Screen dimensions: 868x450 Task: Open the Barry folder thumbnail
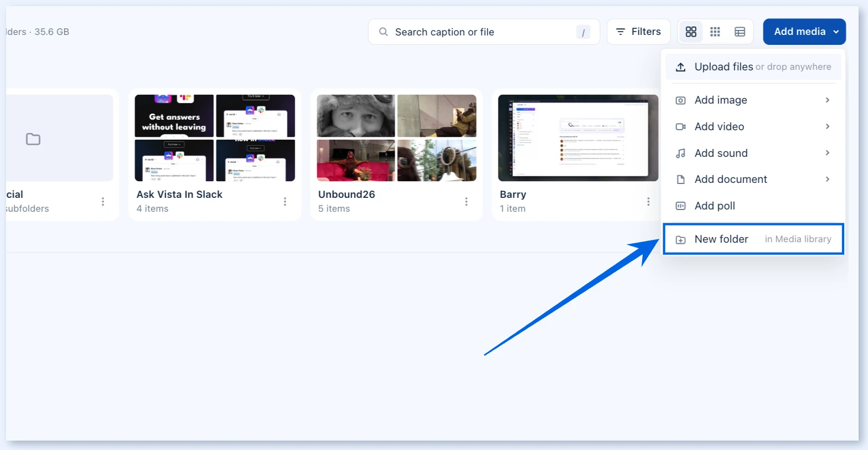coord(578,138)
